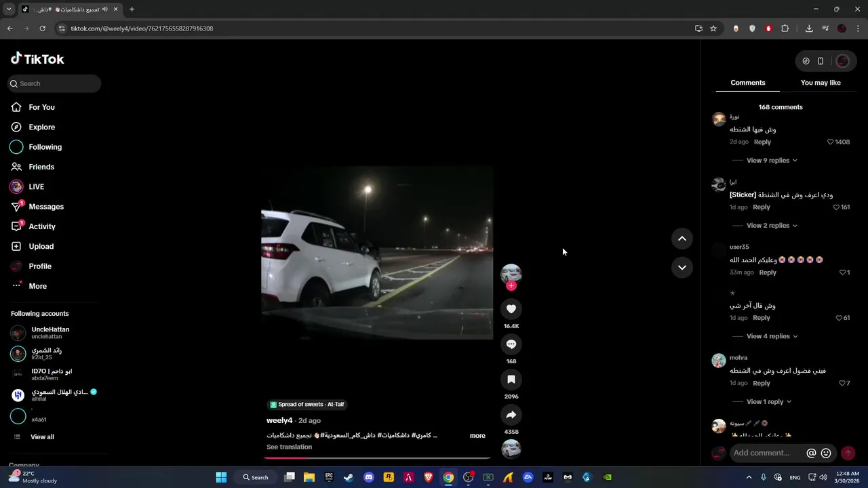Go to the next video

682,268
